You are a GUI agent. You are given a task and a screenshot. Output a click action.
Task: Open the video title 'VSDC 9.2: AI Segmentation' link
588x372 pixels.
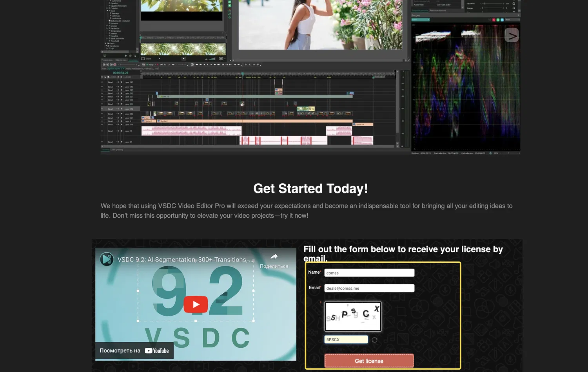click(186, 260)
